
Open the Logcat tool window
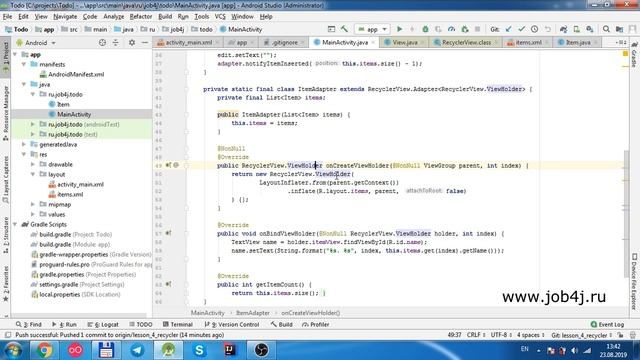(103, 324)
